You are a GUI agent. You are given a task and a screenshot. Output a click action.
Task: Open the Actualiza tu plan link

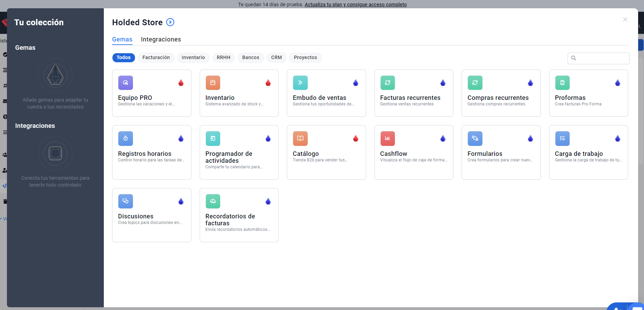click(355, 4)
